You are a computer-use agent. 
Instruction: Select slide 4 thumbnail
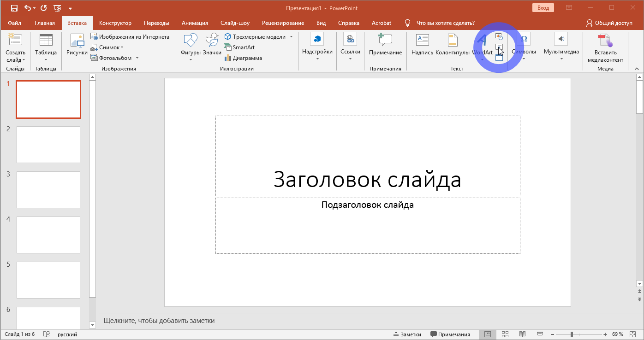(x=48, y=235)
